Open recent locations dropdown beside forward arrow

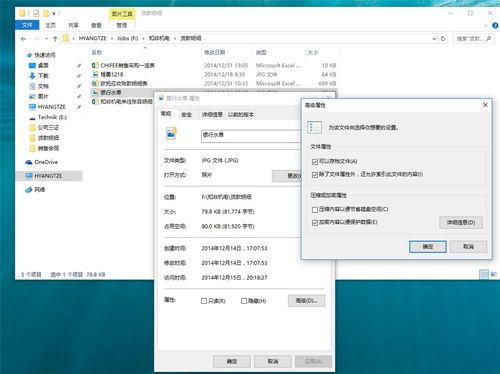click(46, 39)
